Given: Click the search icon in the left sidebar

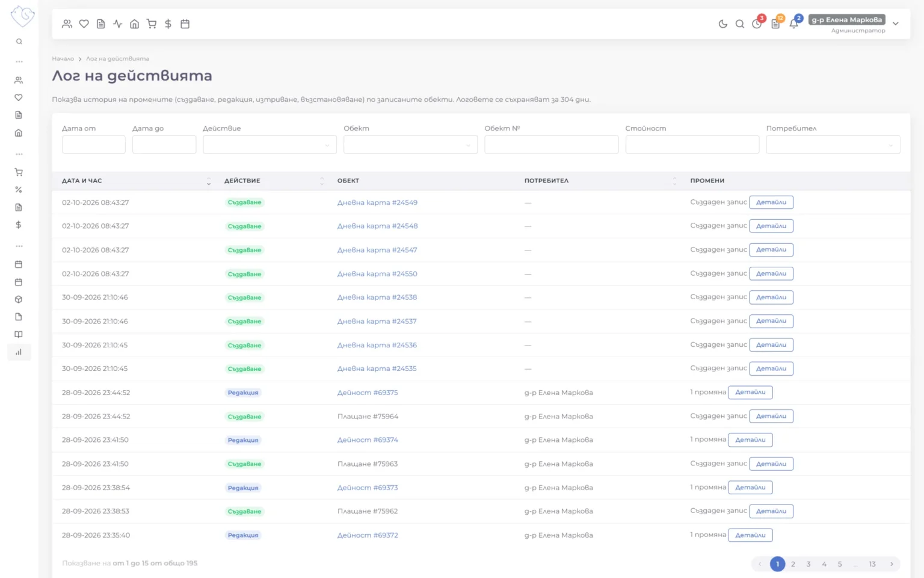Looking at the screenshot, I should [x=19, y=42].
